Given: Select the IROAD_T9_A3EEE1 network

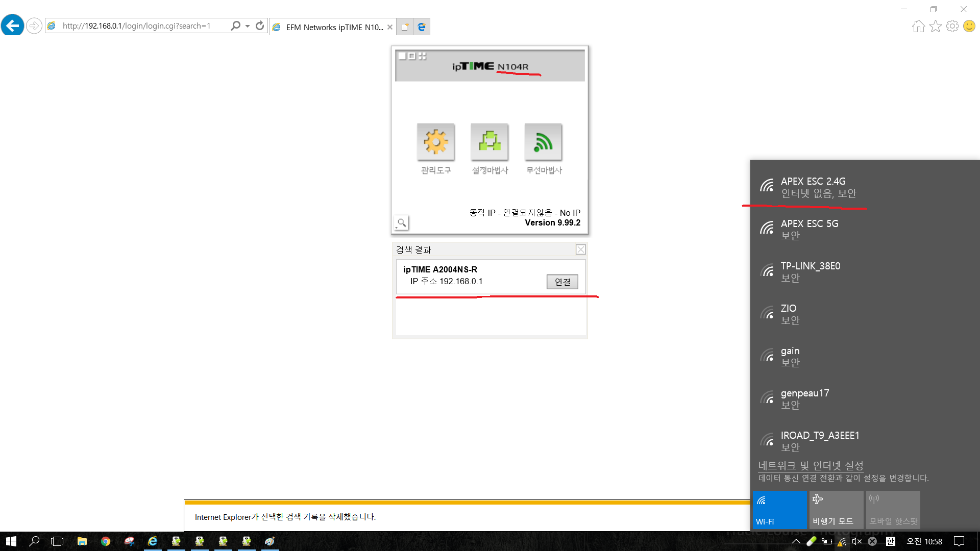Looking at the screenshot, I should point(865,441).
